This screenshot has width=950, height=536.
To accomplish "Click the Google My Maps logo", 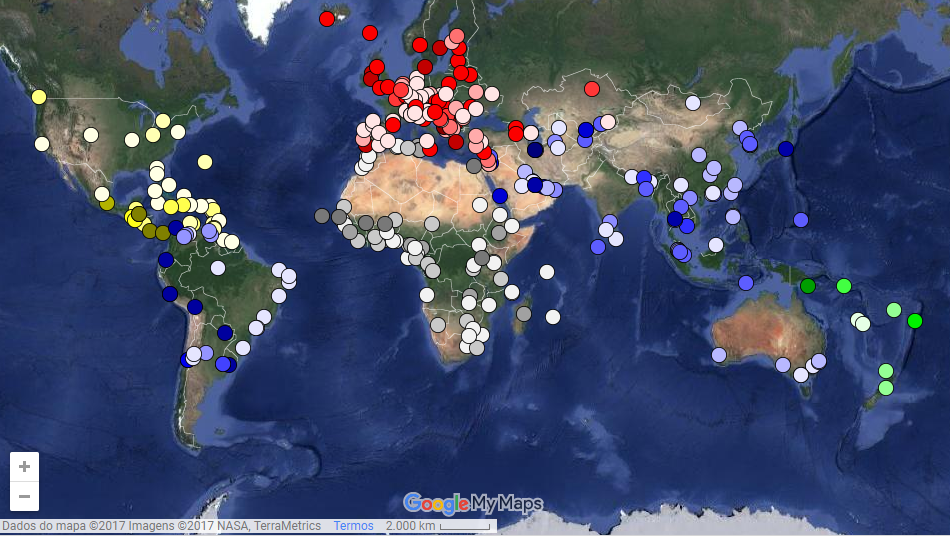I will [473, 502].
